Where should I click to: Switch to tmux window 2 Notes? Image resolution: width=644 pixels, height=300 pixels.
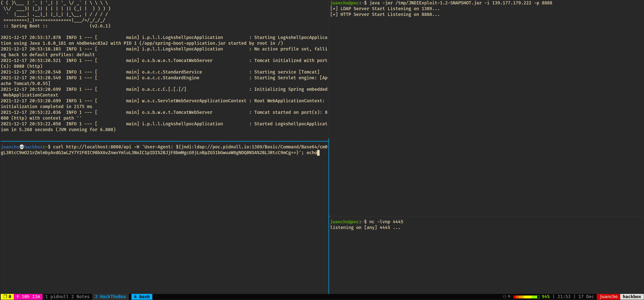point(80,296)
